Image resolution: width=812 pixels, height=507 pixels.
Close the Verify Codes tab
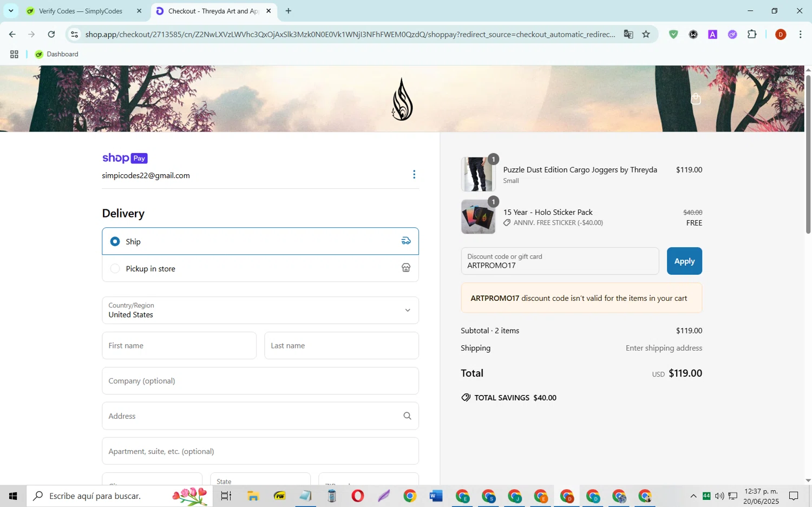pos(139,11)
